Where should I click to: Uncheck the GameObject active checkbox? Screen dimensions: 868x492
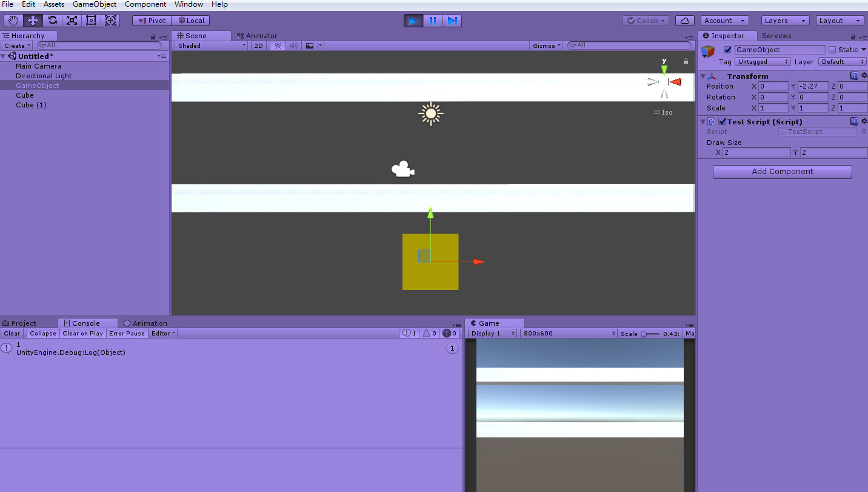[728, 50]
